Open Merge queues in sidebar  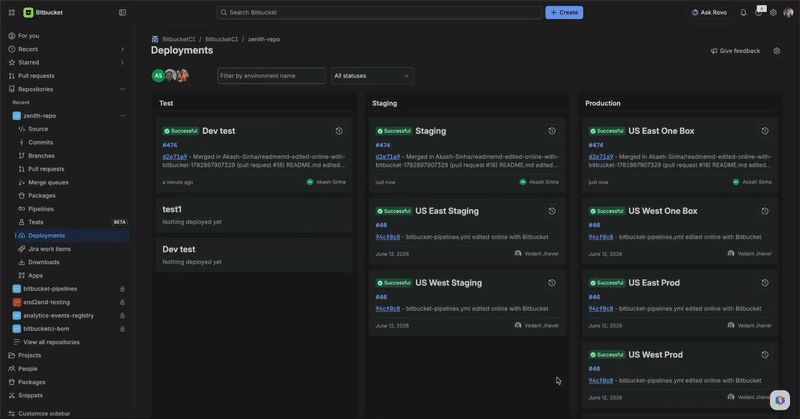coord(48,182)
